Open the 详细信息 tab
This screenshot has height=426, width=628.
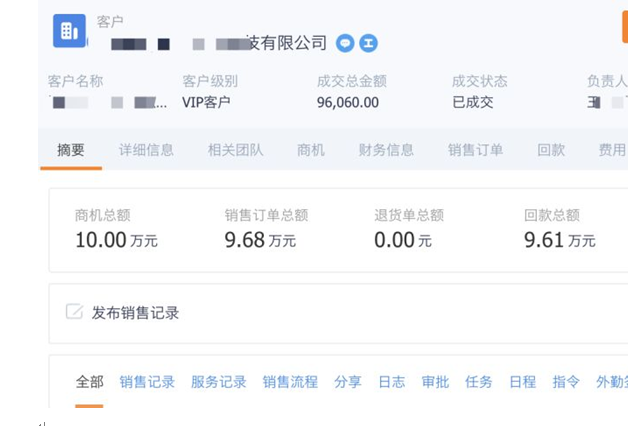pos(146,150)
